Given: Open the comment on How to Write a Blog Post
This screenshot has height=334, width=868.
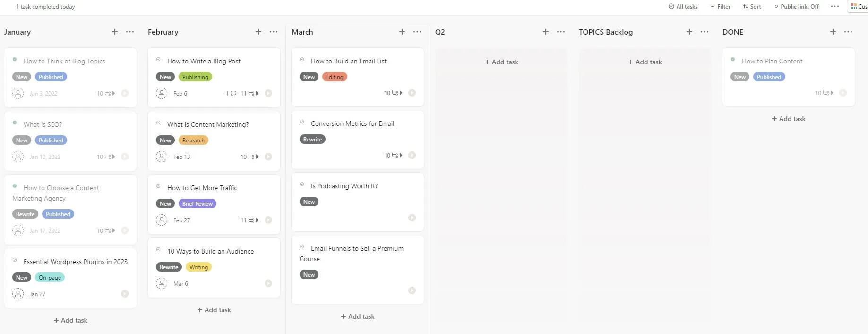Looking at the screenshot, I should pyautogui.click(x=231, y=93).
